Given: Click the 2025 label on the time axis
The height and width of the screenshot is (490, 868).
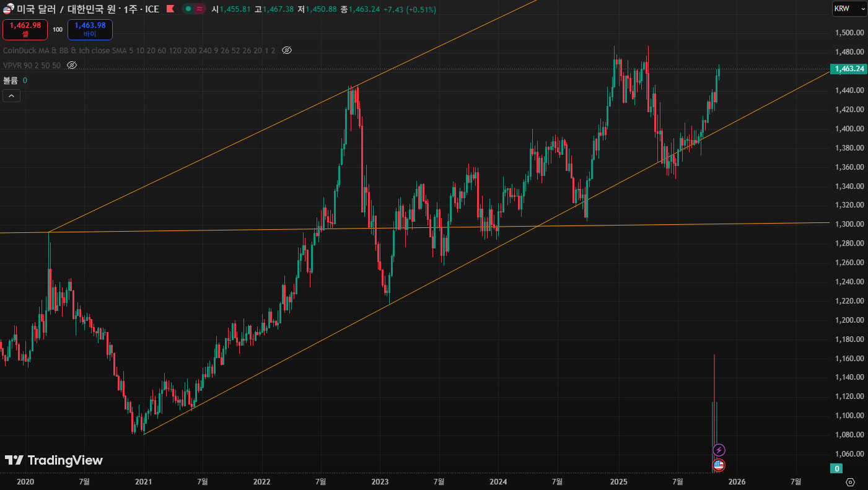Looking at the screenshot, I should coord(618,481).
